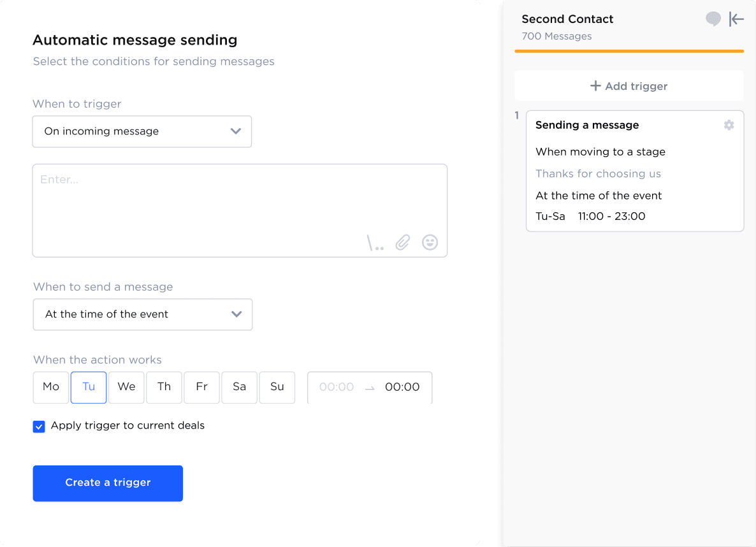This screenshot has height=547, width=756.
Task: Open the When to send a message dropdown
Action: pyautogui.click(x=142, y=314)
